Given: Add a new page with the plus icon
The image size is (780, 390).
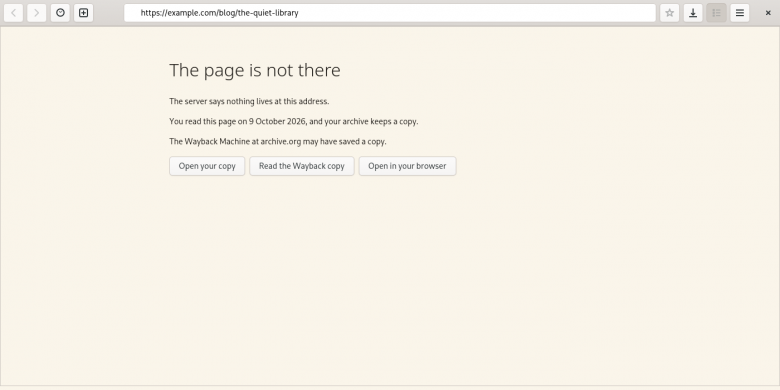Looking at the screenshot, I should click(84, 13).
